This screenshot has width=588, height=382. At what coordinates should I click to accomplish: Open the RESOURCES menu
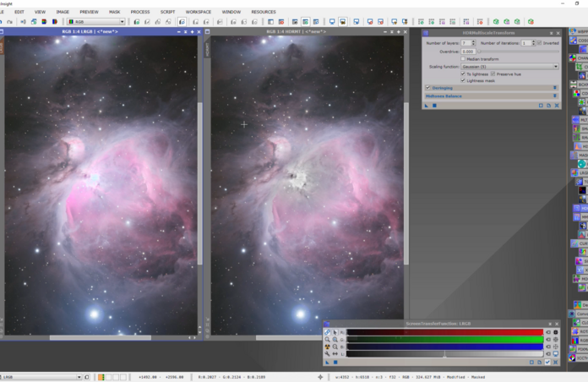264,12
